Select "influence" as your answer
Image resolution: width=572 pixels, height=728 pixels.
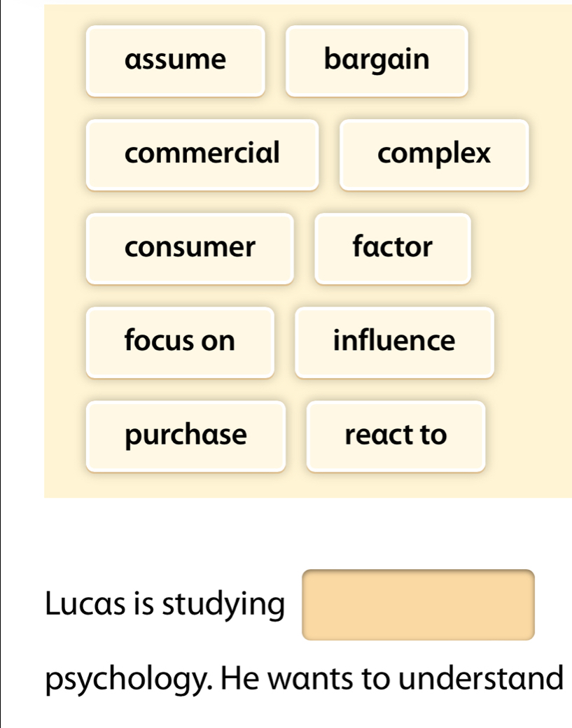[394, 342]
